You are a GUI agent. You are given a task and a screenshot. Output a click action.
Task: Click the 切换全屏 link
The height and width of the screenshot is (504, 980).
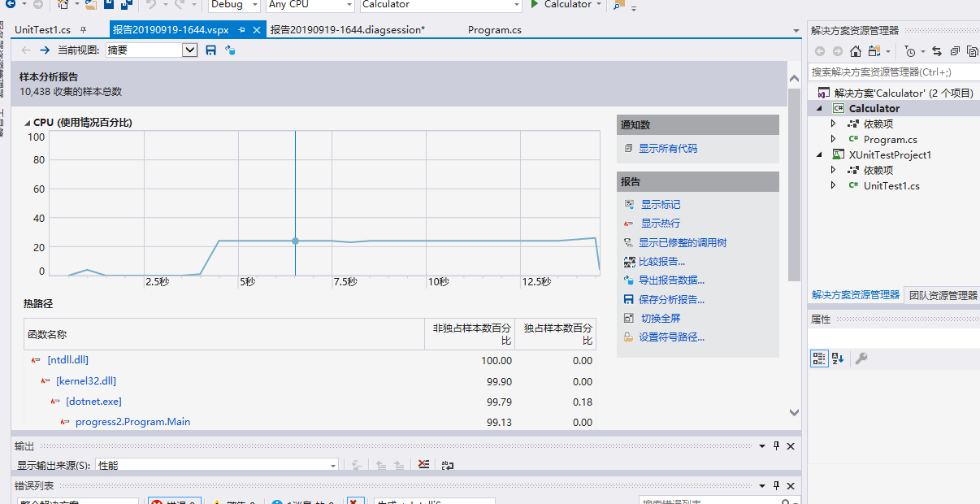coord(661,319)
